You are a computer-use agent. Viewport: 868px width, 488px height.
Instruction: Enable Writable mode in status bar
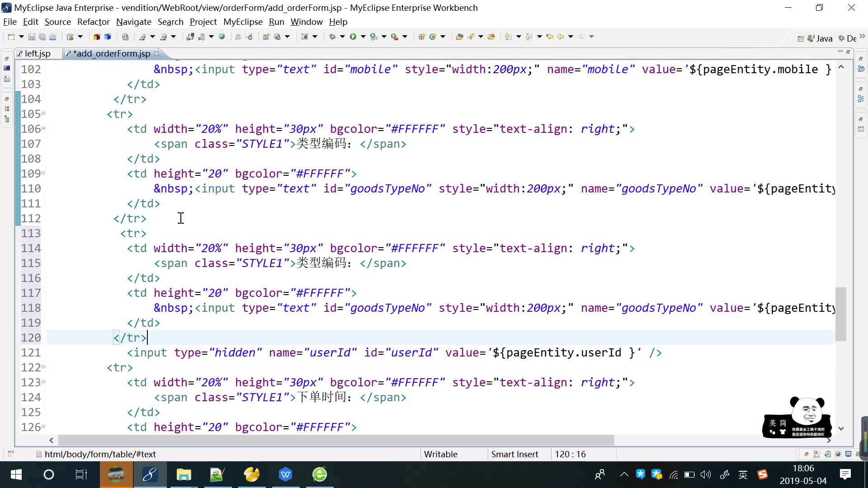pos(440,454)
